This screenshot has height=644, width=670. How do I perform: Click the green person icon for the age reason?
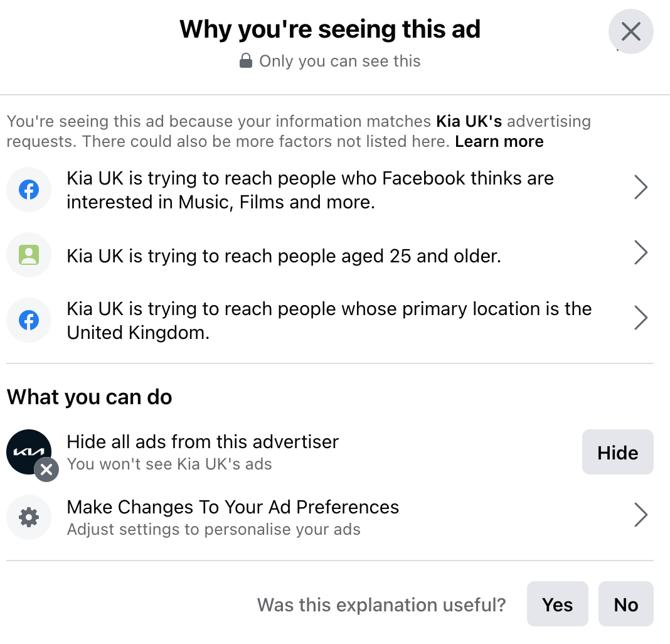pyautogui.click(x=29, y=255)
